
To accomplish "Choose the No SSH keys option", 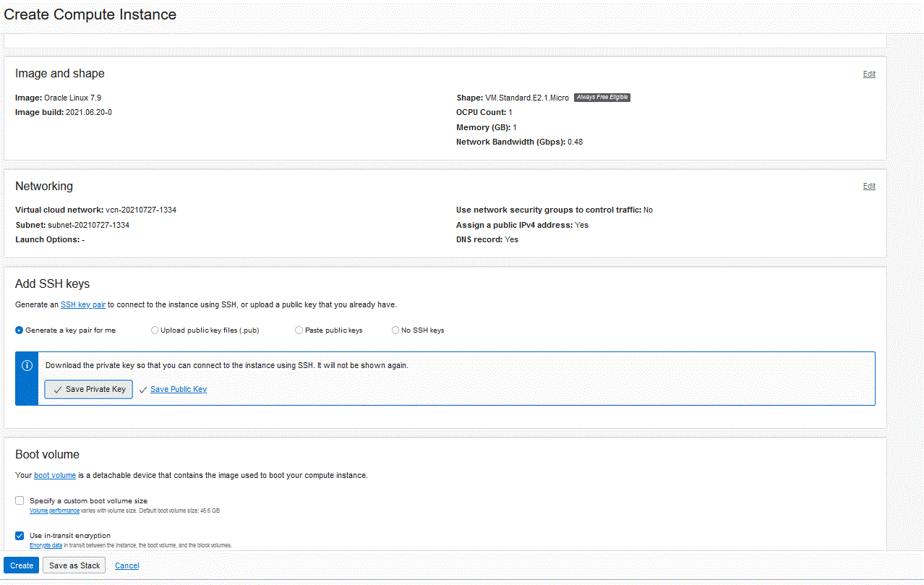I will (x=395, y=330).
